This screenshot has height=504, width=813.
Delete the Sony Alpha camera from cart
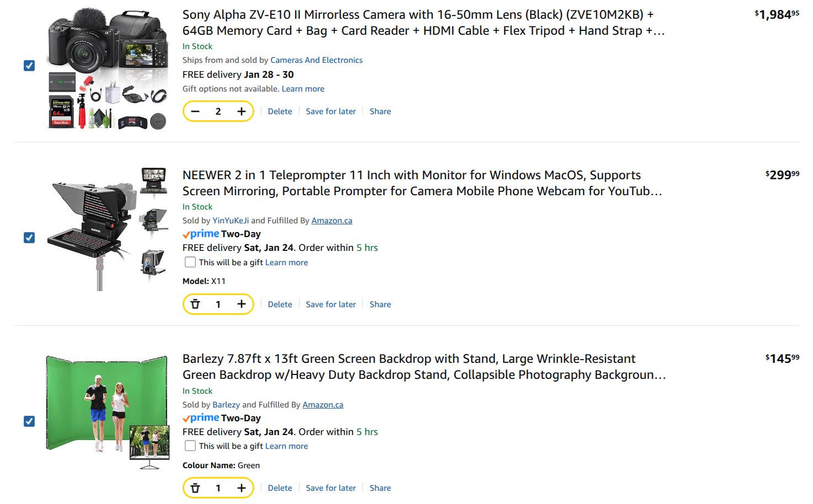pos(280,111)
